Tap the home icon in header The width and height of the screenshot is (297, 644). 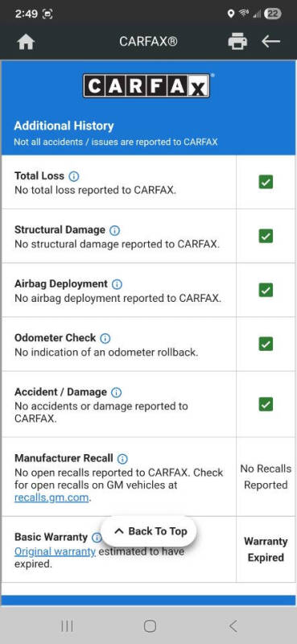[x=26, y=42]
